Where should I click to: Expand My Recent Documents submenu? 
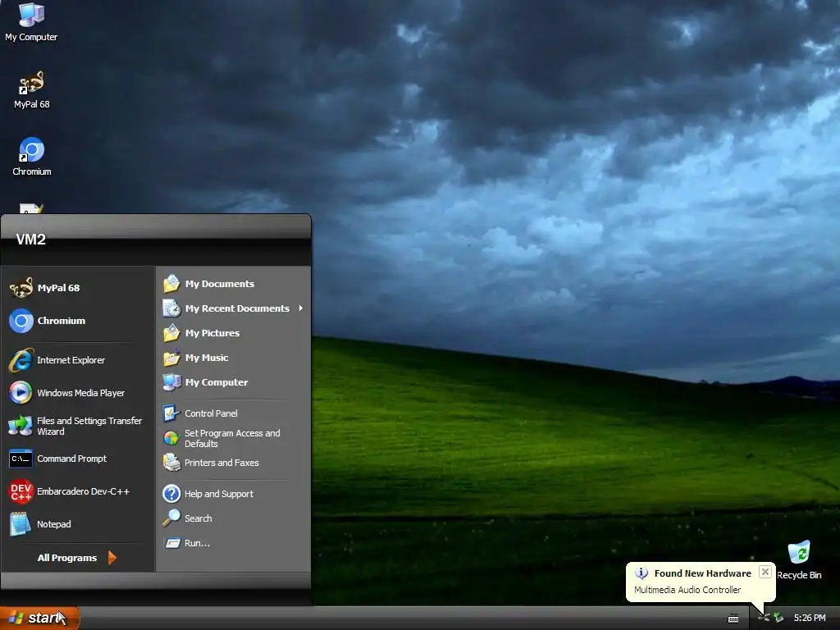(234, 308)
